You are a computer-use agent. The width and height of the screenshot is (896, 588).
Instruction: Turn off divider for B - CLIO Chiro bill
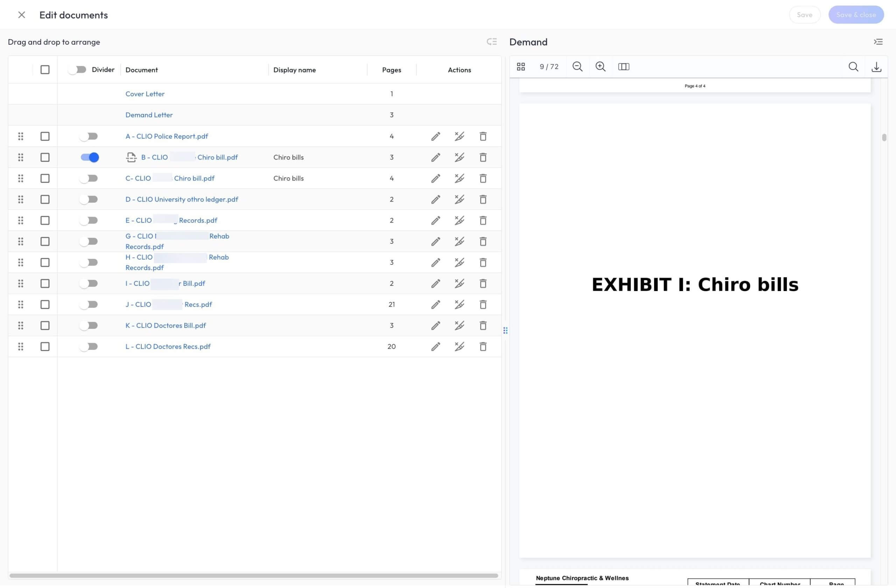tap(90, 157)
